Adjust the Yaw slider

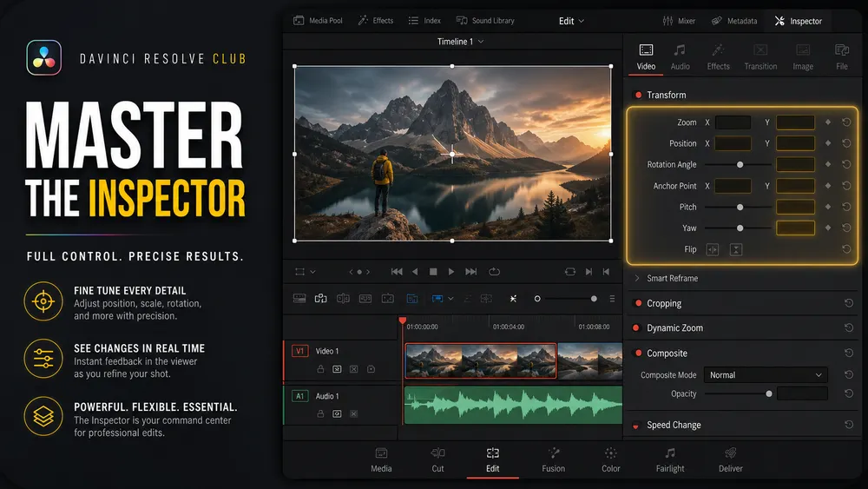740,228
